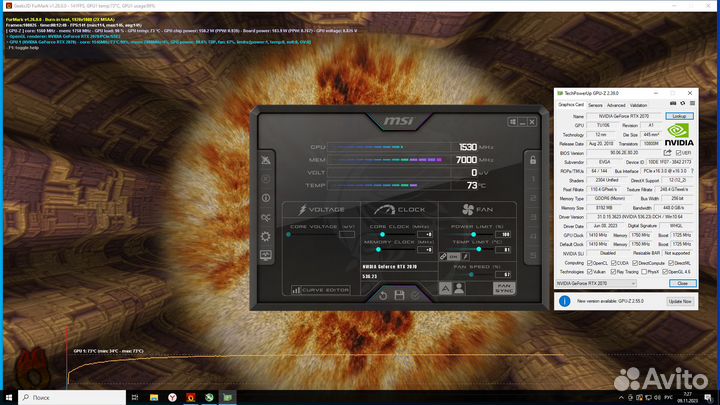Switch to the Advanced tab in GPU-Z
Image resolution: width=720 pixels, height=405 pixels.
click(616, 105)
